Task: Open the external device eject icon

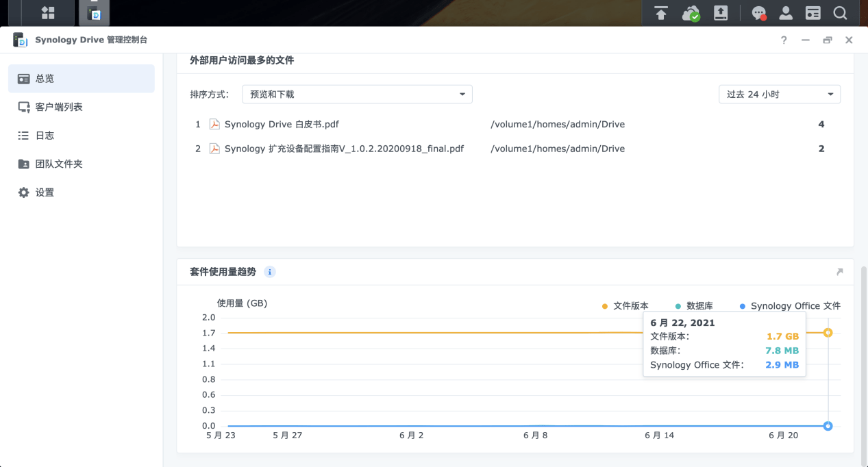Action: [721, 13]
